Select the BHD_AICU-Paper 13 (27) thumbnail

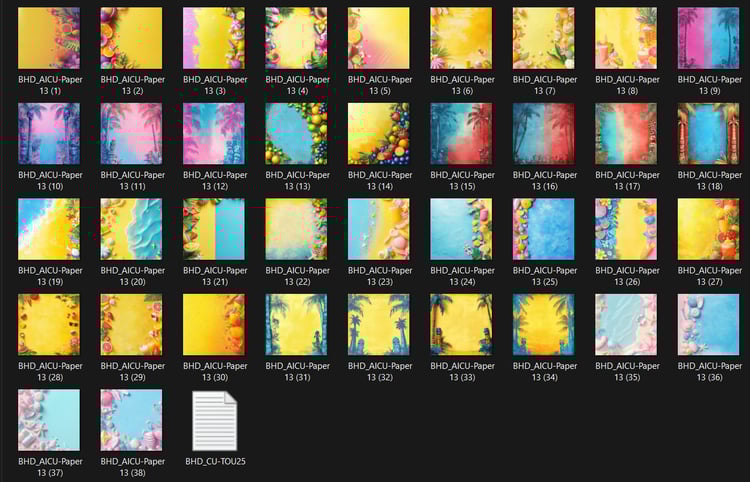(x=708, y=229)
